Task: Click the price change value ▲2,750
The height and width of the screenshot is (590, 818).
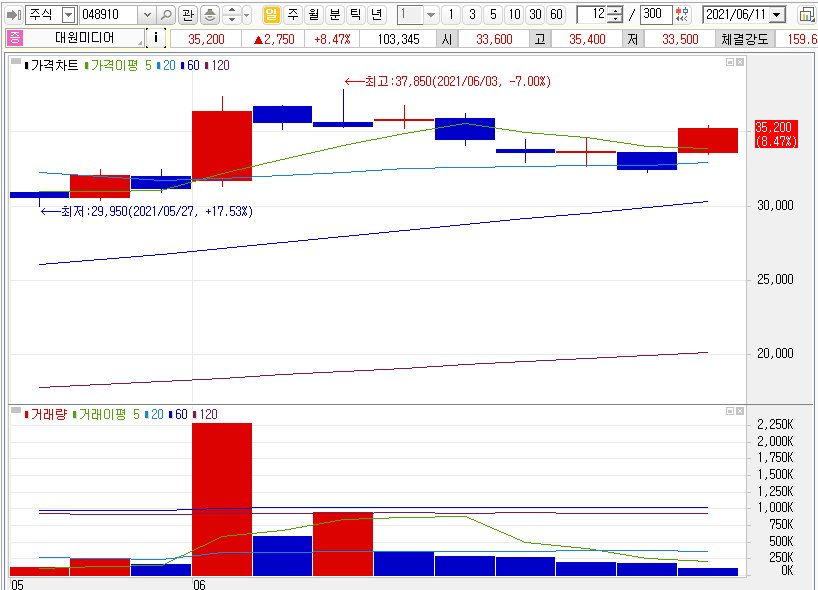Action: [274, 39]
